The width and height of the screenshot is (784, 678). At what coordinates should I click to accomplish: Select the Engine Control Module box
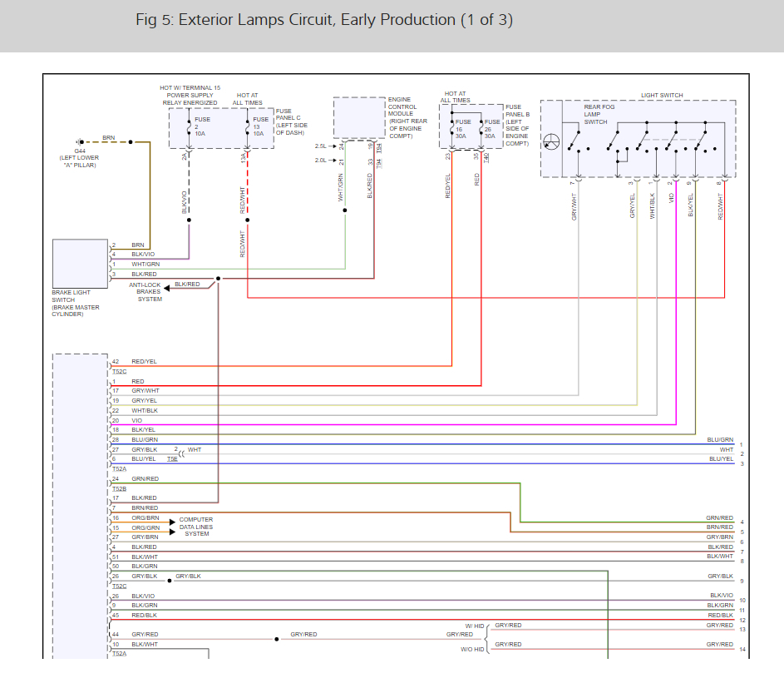[x=359, y=117]
